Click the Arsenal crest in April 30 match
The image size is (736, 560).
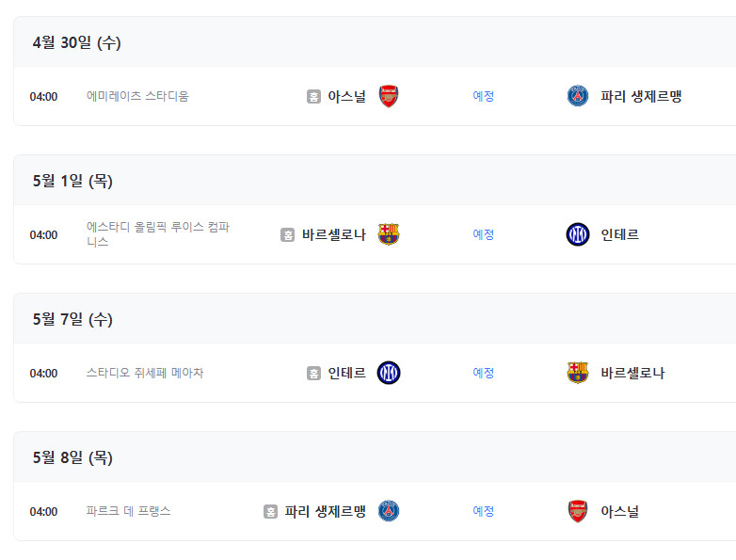tap(389, 96)
